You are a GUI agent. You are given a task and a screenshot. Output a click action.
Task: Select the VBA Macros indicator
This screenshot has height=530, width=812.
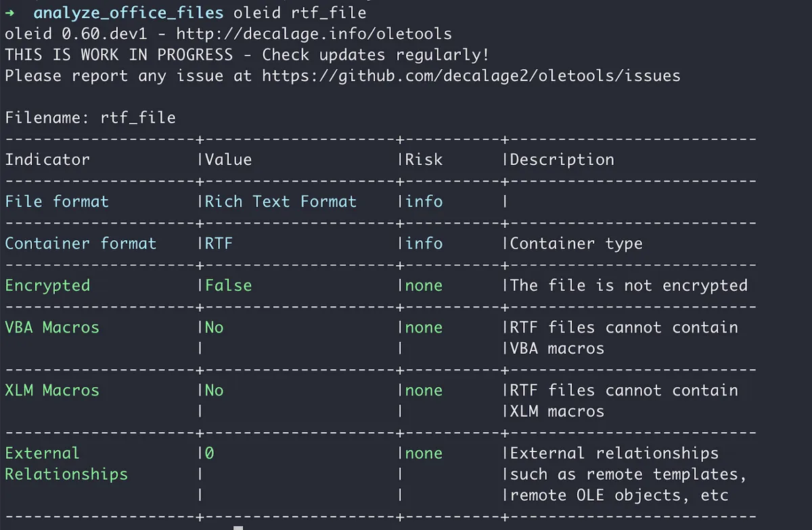click(x=51, y=328)
